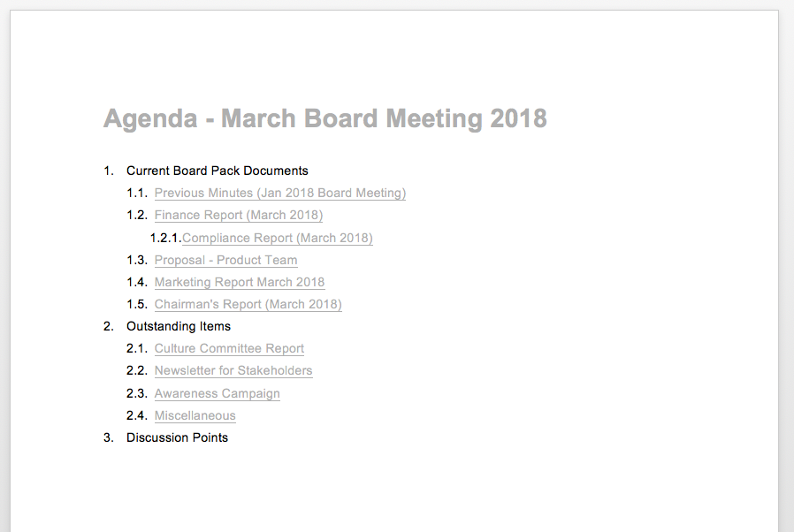Viewport: 794px width, 532px height.
Task: Click the Proposal - Product Team link
Action: (225, 260)
